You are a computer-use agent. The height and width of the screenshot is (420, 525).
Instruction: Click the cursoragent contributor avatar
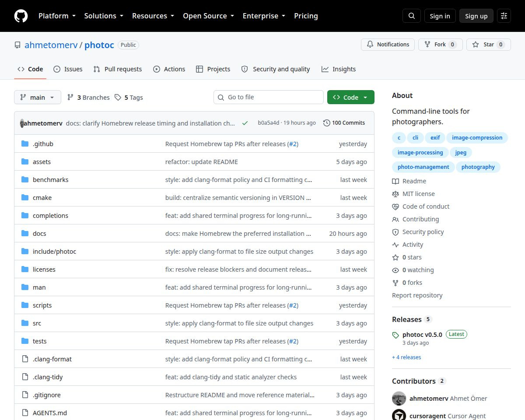(399, 416)
